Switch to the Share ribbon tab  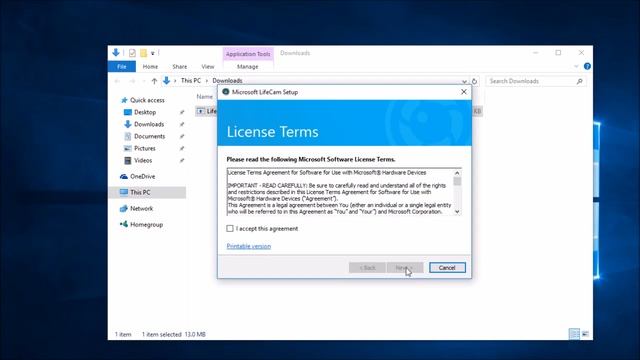tap(180, 67)
